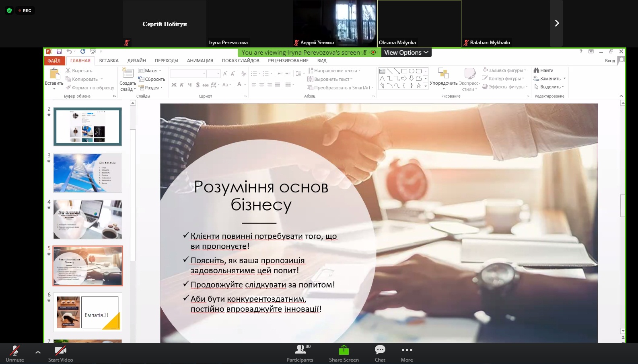Open the Layout (Макет) dropdown

150,71
